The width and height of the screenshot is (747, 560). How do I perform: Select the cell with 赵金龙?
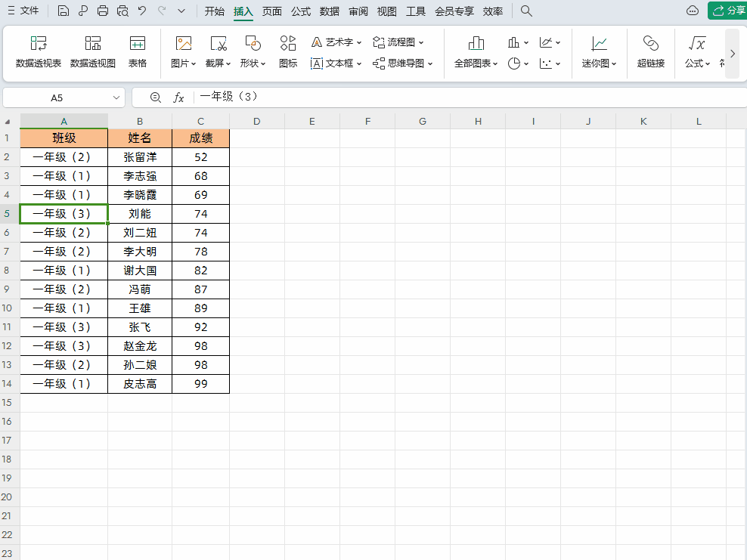tap(140, 346)
